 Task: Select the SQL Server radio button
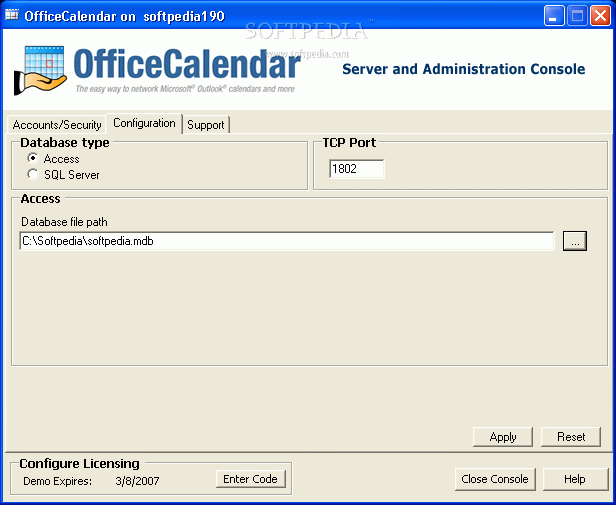[33, 174]
